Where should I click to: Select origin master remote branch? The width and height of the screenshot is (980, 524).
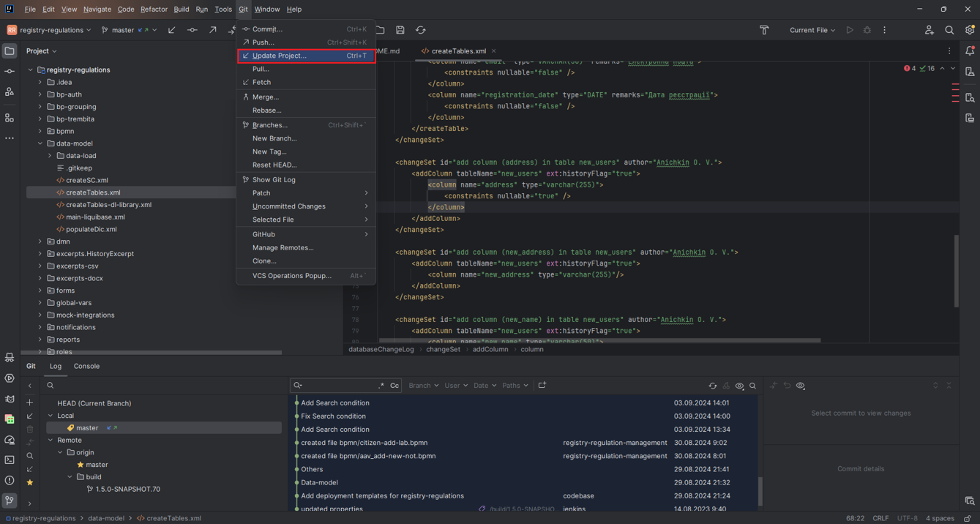point(97,465)
